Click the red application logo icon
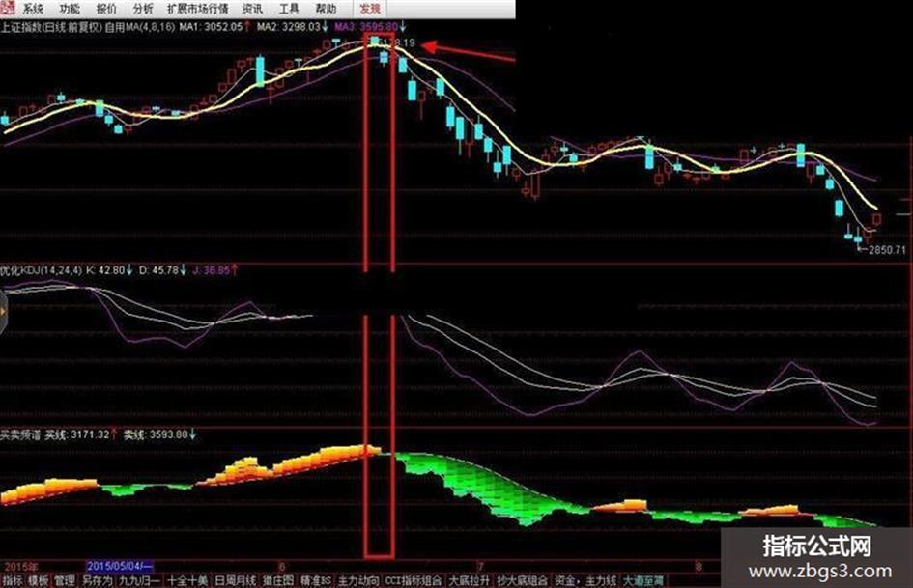The height and width of the screenshot is (588, 913). point(8,8)
